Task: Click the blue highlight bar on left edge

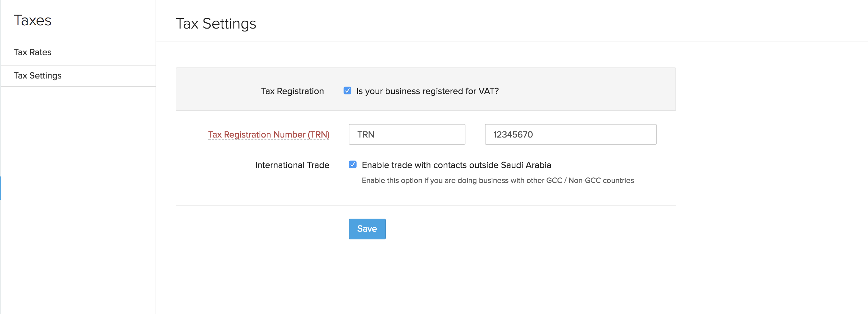Action: point(1,188)
